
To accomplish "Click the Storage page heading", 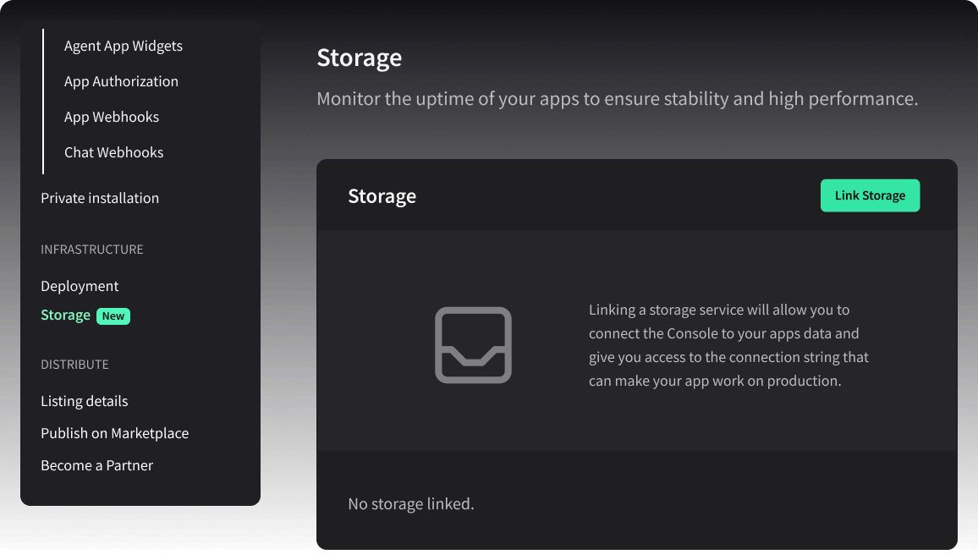I will click(x=360, y=58).
